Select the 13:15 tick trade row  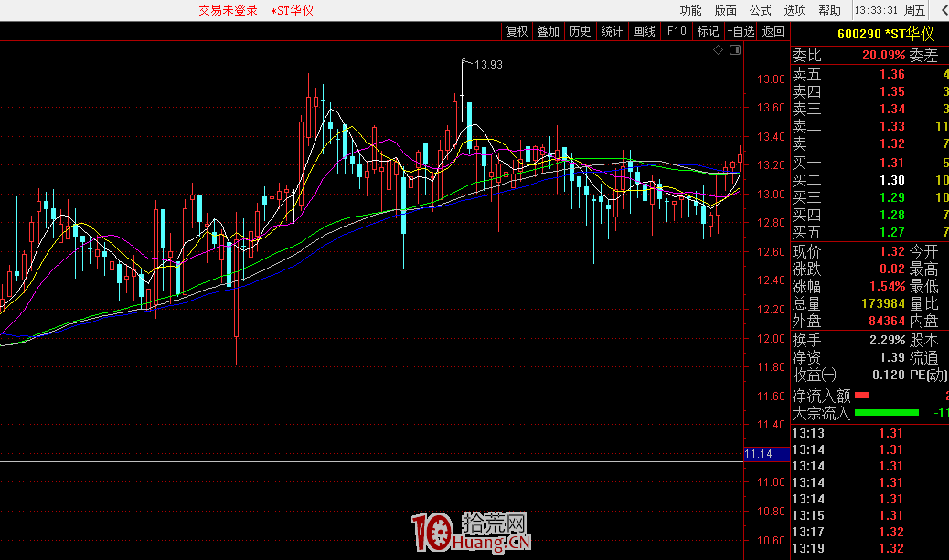(x=869, y=515)
